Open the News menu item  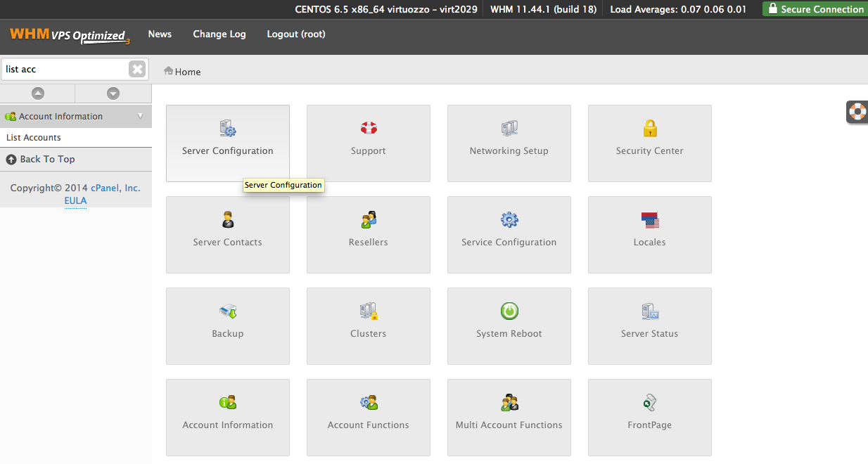coord(160,34)
